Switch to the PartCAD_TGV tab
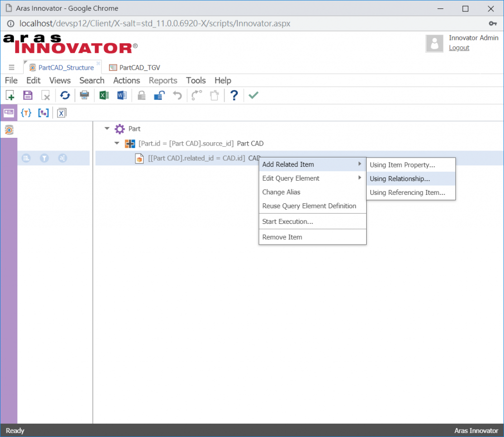This screenshot has width=504, height=437. click(135, 67)
